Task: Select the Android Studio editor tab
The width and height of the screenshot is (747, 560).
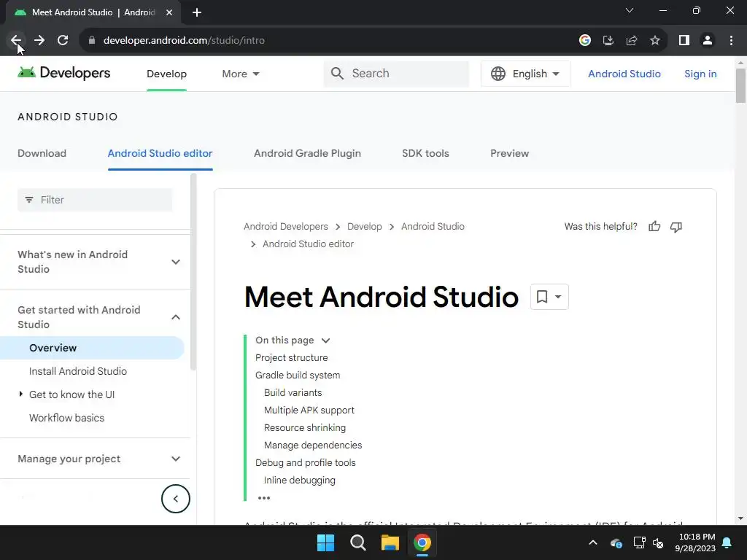Action: point(160,153)
